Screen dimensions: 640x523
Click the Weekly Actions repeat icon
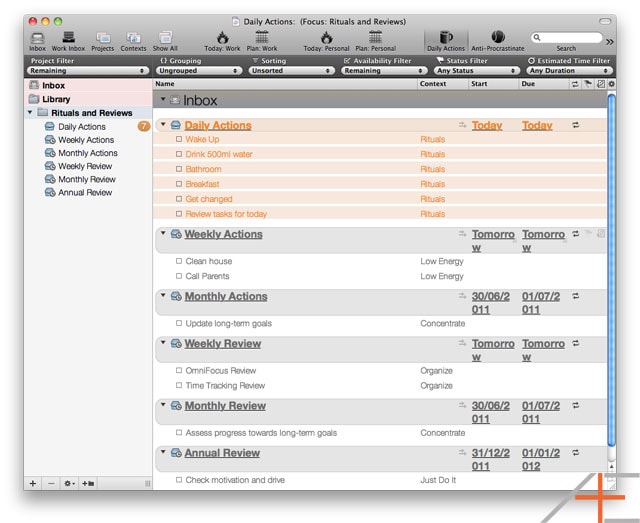tap(576, 234)
